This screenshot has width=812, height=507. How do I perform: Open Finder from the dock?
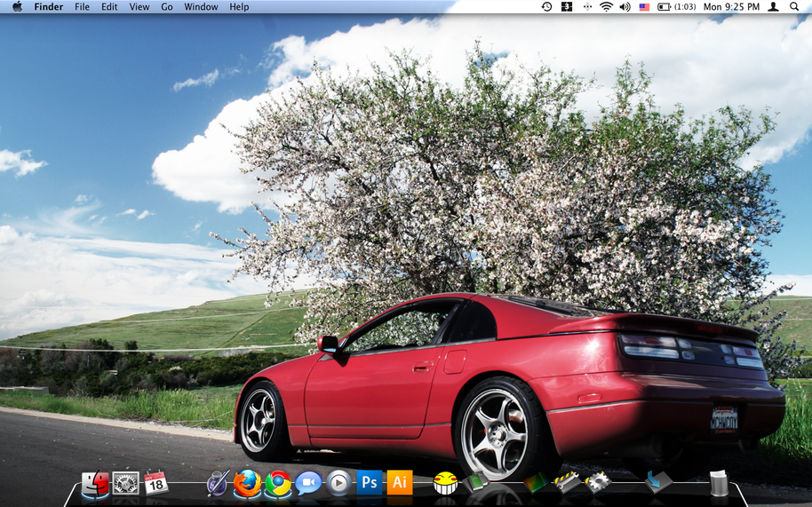pyautogui.click(x=95, y=484)
